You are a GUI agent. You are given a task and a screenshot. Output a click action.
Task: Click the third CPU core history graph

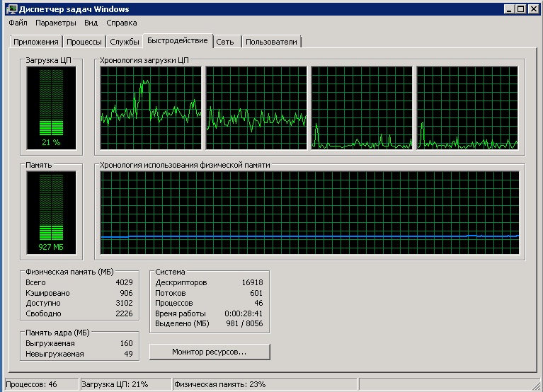362,108
